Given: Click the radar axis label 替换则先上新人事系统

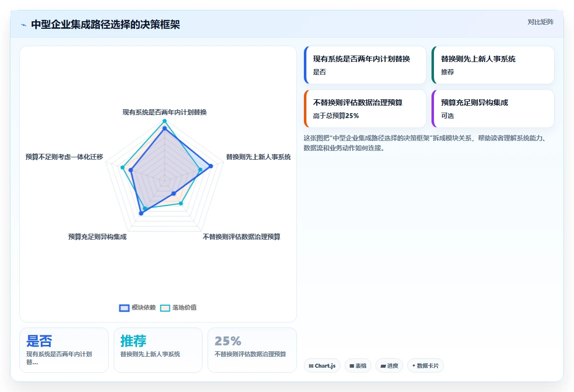Looking at the screenshot, I should tap(258, 157).
